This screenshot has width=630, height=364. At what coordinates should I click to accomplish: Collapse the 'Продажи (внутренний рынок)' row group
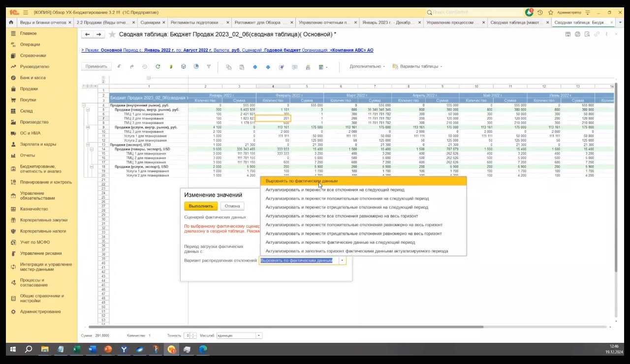click(84, 105)
